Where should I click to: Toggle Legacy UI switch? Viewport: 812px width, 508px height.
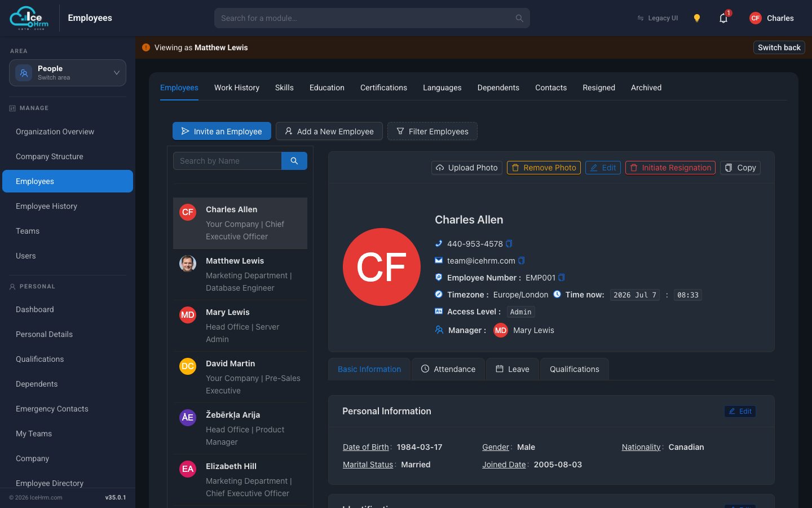pyautogui.click(x=657, y=18)
